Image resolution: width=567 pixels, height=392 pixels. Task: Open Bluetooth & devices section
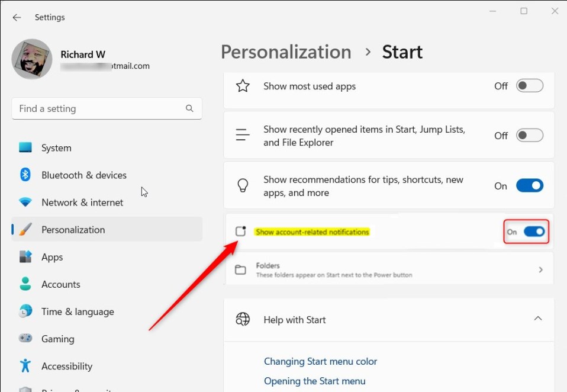(83, 175)
